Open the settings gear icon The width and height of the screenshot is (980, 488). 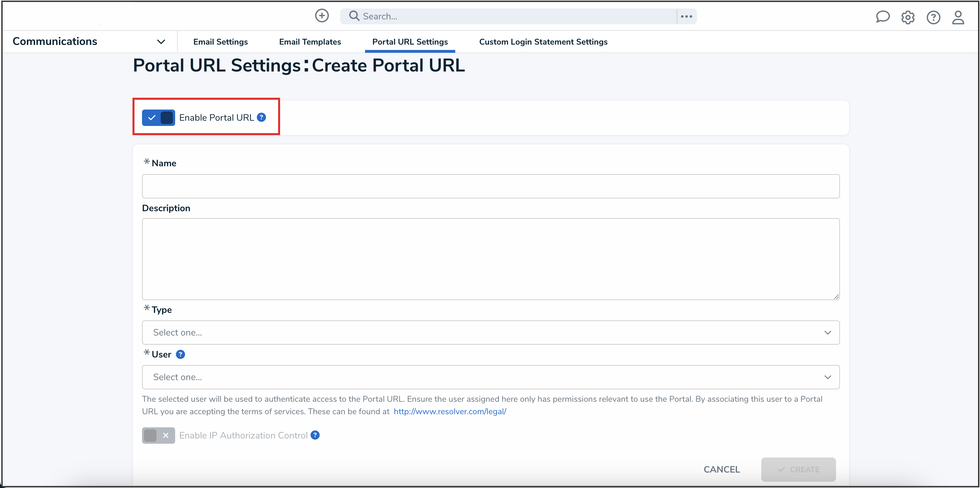pyautogui.click(x=908, y=17)
